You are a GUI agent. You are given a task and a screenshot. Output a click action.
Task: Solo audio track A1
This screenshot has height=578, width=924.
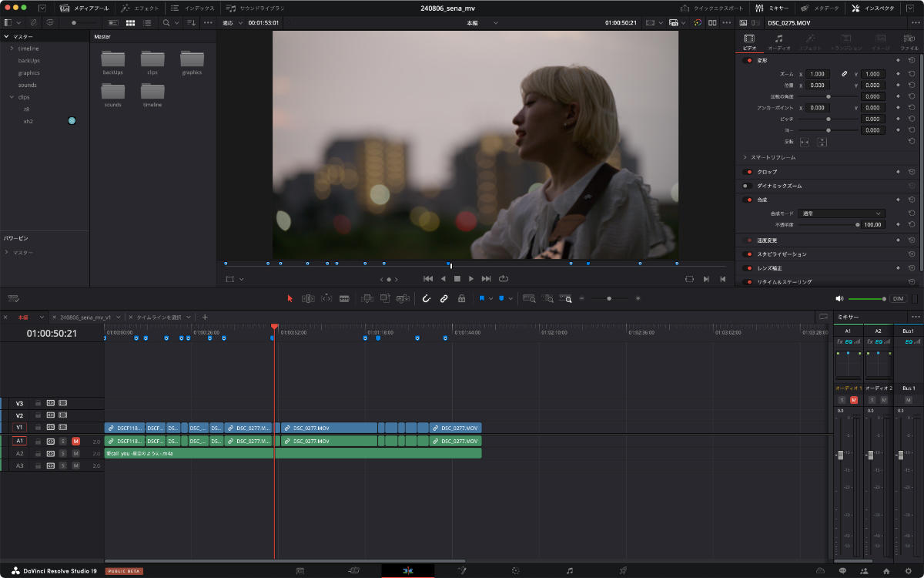(x=62, y=442)
